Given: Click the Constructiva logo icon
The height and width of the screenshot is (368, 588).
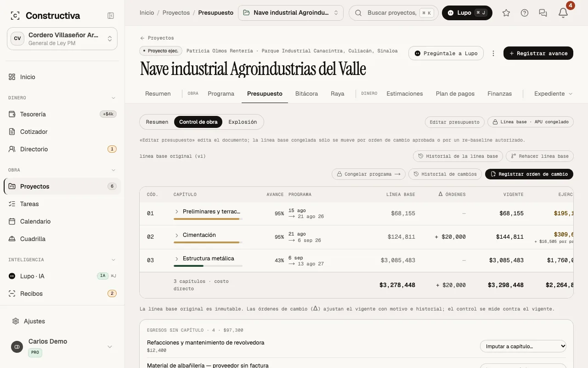Looking at the screenshot, I should click(x=15, y=16).
